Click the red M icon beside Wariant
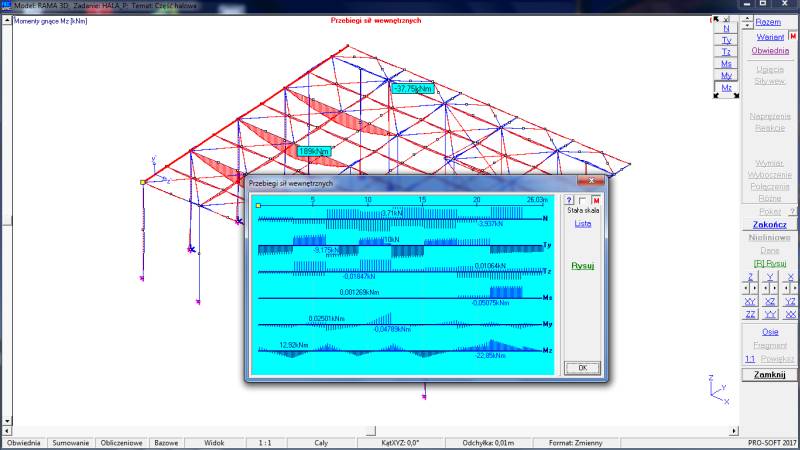800x450 pixels. click(793, 36)
